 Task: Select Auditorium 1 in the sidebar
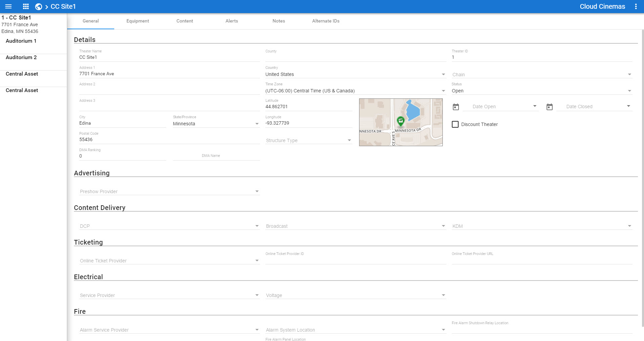(21, 41)
